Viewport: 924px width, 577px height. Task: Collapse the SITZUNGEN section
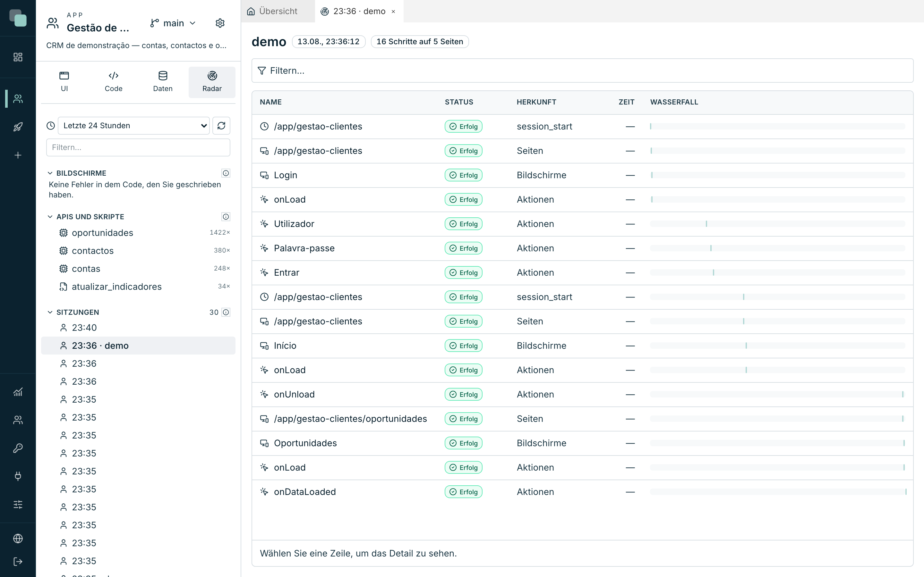50,312
